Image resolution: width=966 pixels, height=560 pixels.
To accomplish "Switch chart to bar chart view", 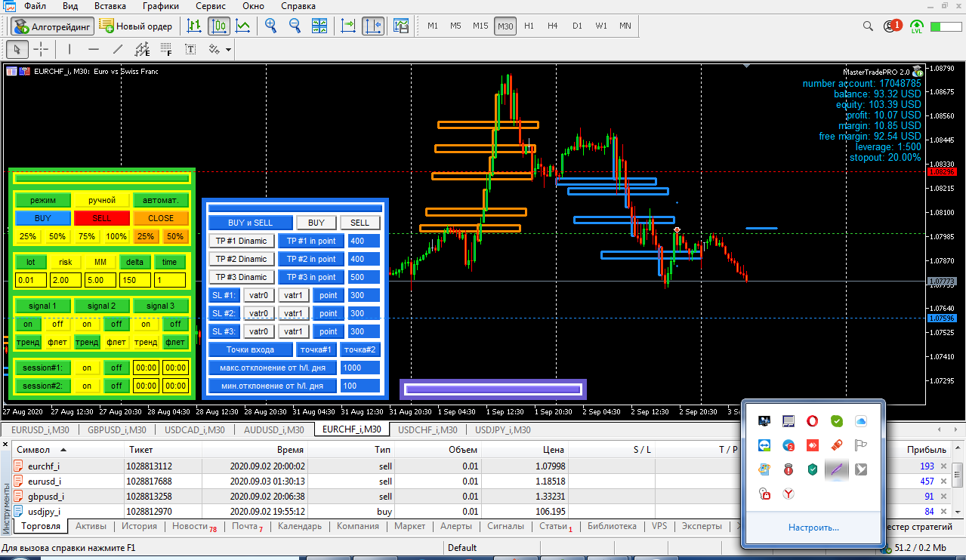I will click(x=194, y=26).
